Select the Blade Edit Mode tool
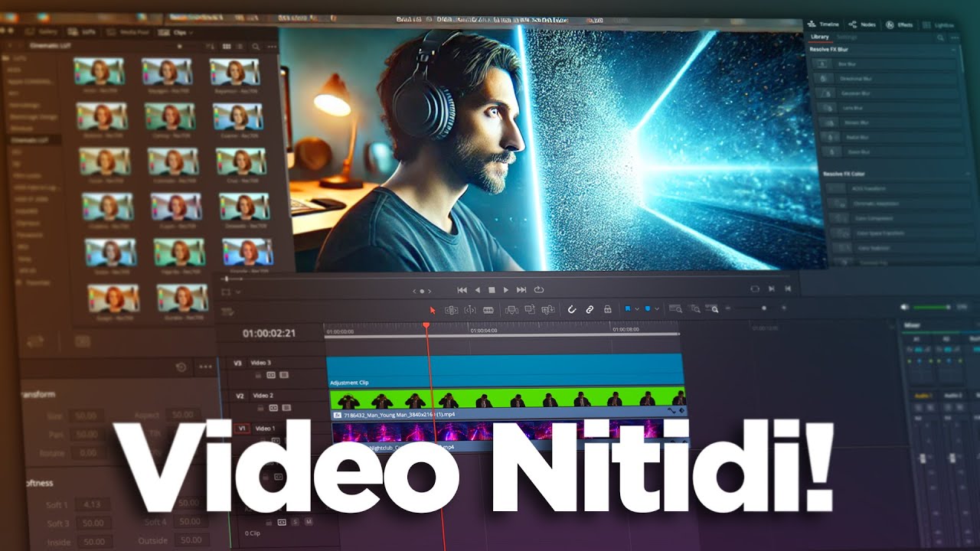The width and height of the screenshot is (980, 551). [x=488, y=310]
